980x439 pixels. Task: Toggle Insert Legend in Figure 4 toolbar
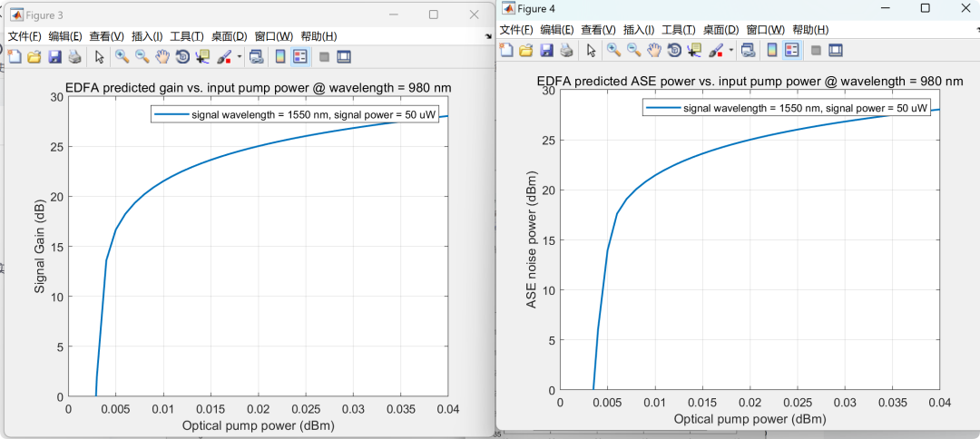click(792, 50)
